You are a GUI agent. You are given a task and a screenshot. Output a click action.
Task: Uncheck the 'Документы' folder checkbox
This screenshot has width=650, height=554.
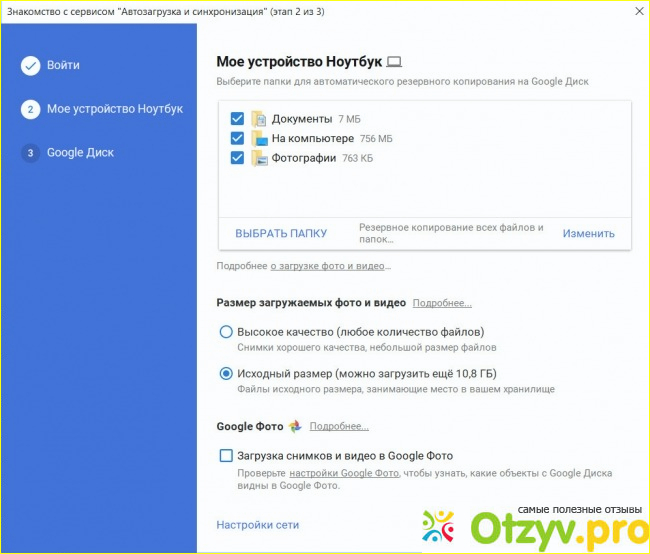(x=237, y=119)
